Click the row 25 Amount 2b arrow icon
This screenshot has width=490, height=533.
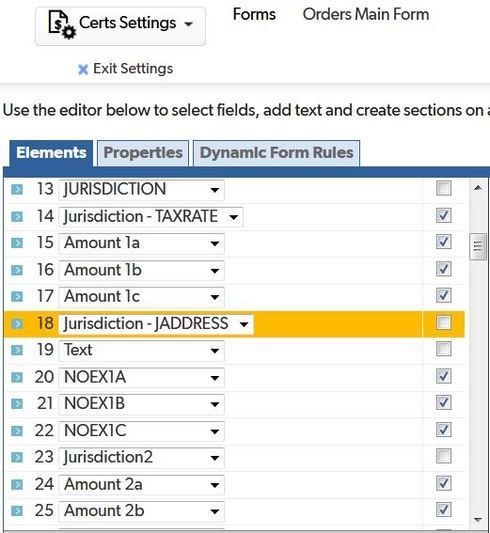tap(17, 511)
